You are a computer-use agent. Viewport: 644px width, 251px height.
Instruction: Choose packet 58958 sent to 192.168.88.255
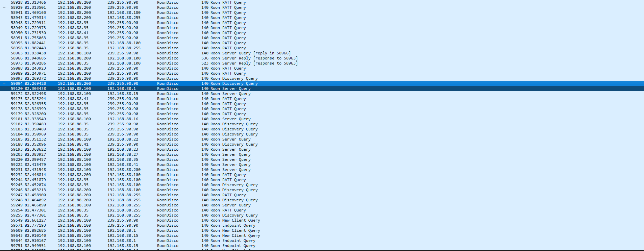click(322, 48)
